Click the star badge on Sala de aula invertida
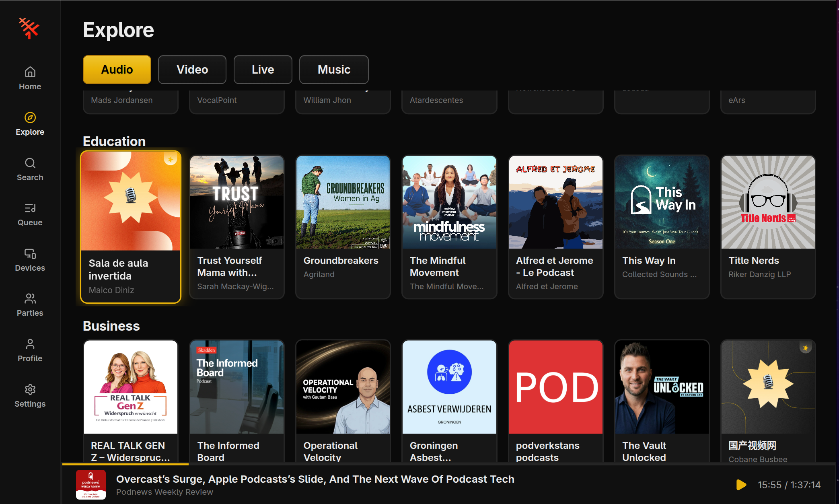The width and height of the screenshot is (839, 504). (171, 160)
